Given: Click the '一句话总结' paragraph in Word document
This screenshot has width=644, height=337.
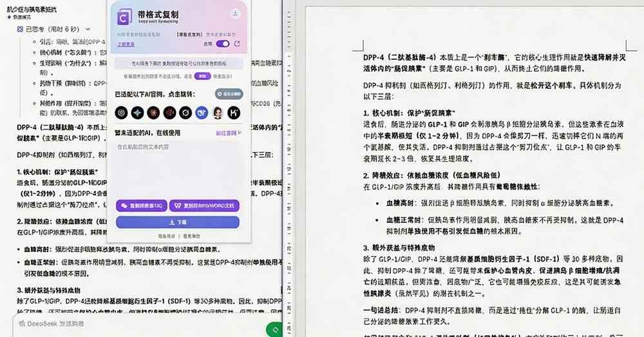Looking at the screenshot, I should [492, 316].
